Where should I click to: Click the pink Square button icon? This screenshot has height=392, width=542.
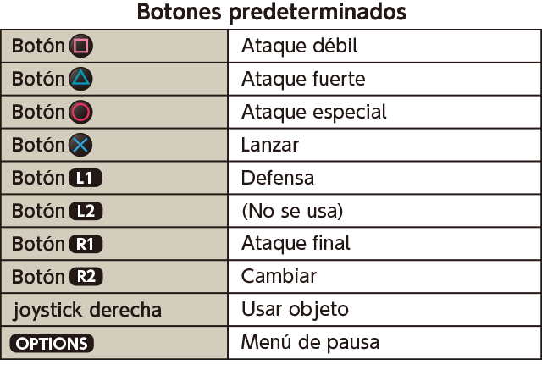click(x=81, y=46)
